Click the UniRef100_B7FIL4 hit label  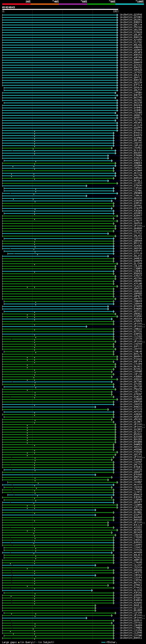pyautogui.click(x=131, y=85)
